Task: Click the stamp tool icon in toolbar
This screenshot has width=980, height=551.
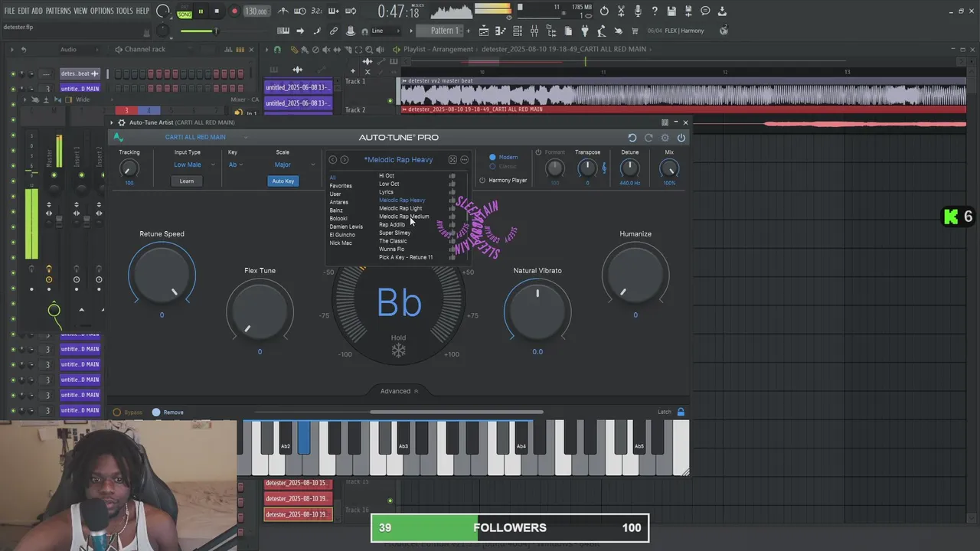Action: pos(351,31)
